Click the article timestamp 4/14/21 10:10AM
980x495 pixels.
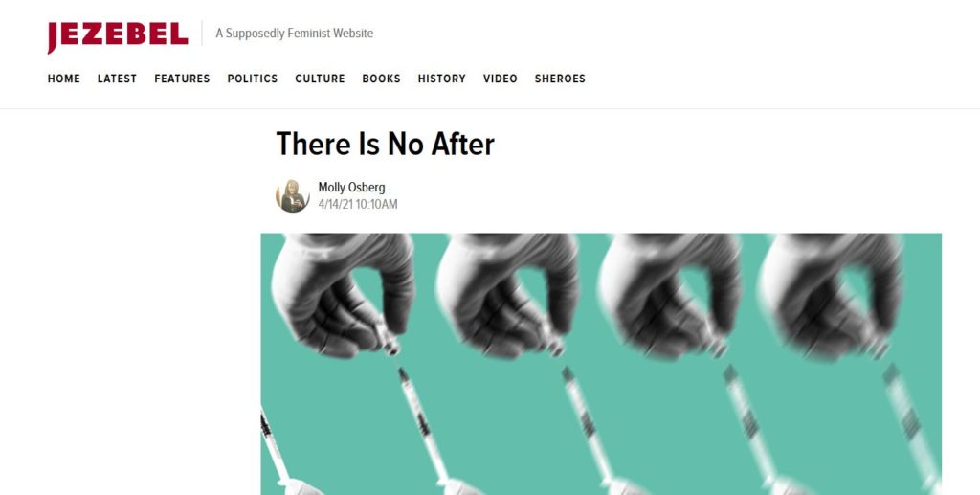(358, 204)
